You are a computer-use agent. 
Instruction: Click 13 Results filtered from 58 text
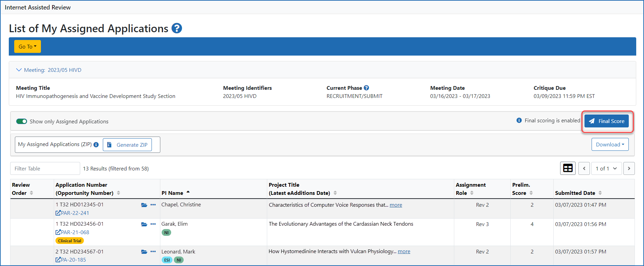pos(116,168)
